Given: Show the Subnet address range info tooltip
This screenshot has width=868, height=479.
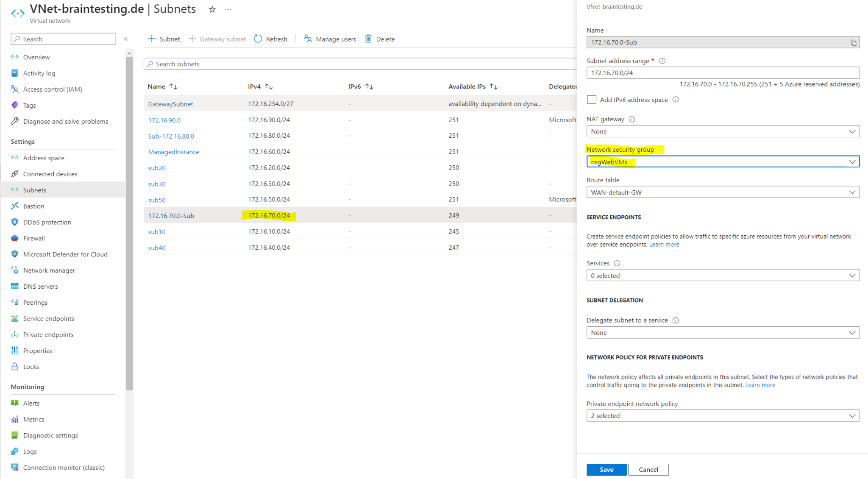Looking at the screenshot, I should point(662,61).
